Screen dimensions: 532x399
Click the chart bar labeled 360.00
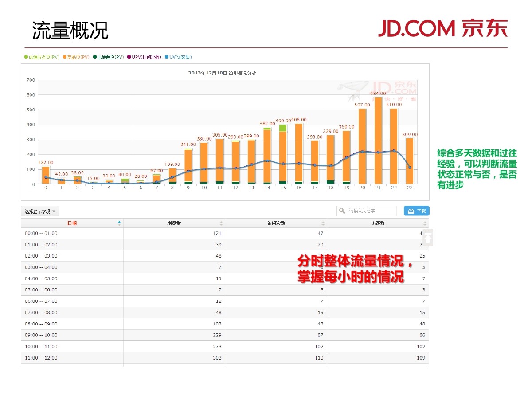coord(346,157)
